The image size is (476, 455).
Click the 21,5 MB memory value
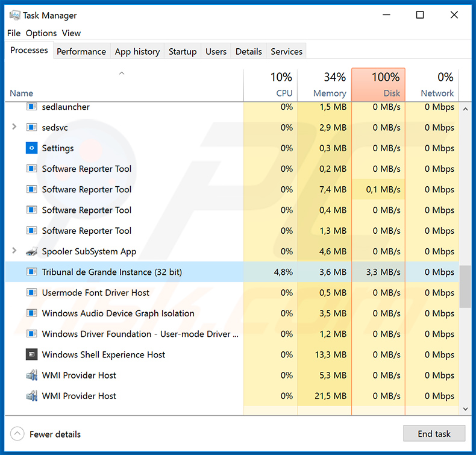point(331,396)
